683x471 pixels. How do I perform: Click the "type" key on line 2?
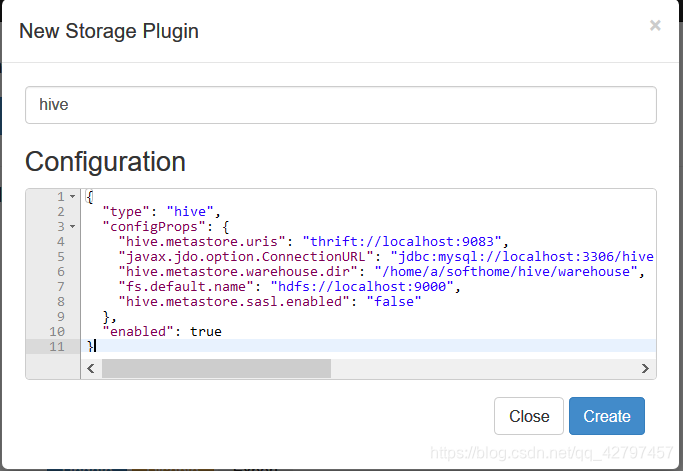[x=126, y=212]
